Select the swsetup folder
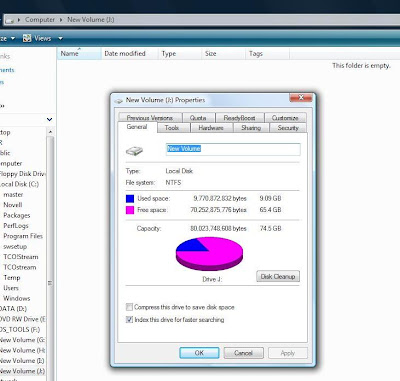This screenshot has height=381, width=400. (15, 247)
